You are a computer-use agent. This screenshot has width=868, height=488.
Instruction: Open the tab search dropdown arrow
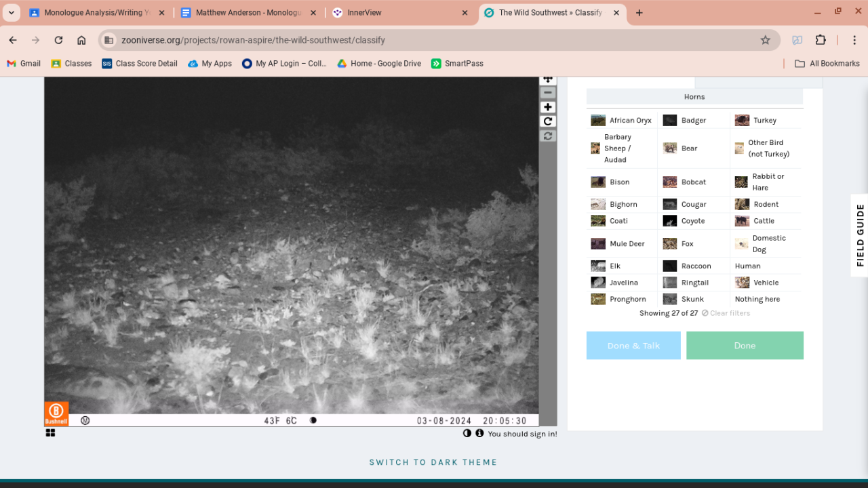coord(12,13)
